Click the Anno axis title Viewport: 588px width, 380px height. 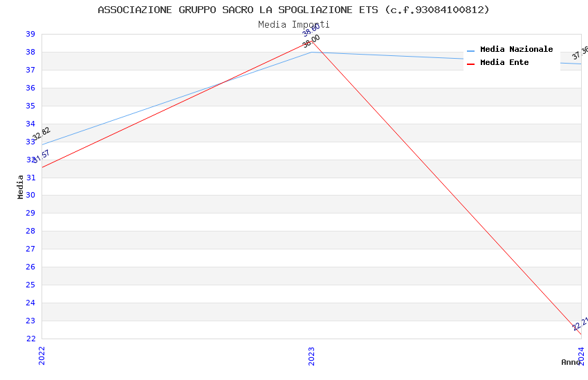(x=571, y=362)
